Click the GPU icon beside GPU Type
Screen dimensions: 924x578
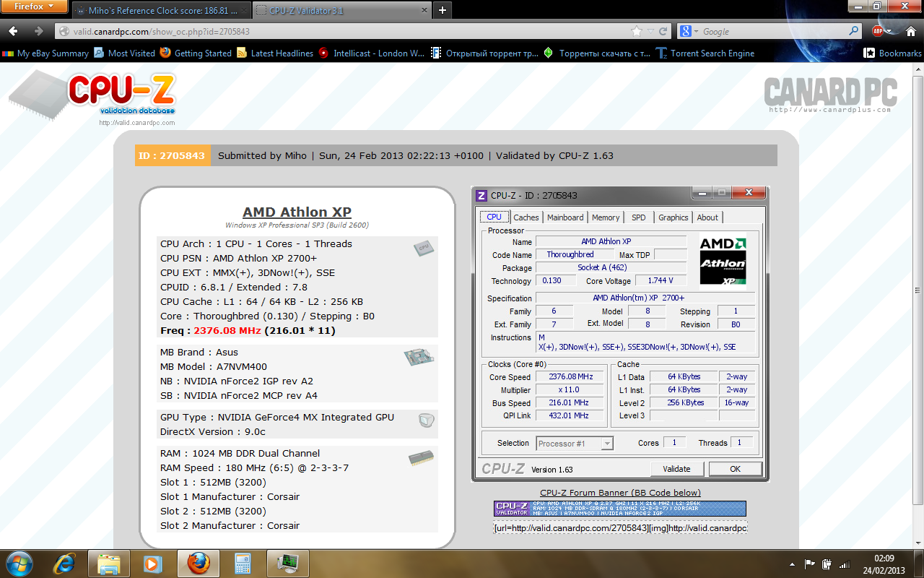click(x=426, y=420)
